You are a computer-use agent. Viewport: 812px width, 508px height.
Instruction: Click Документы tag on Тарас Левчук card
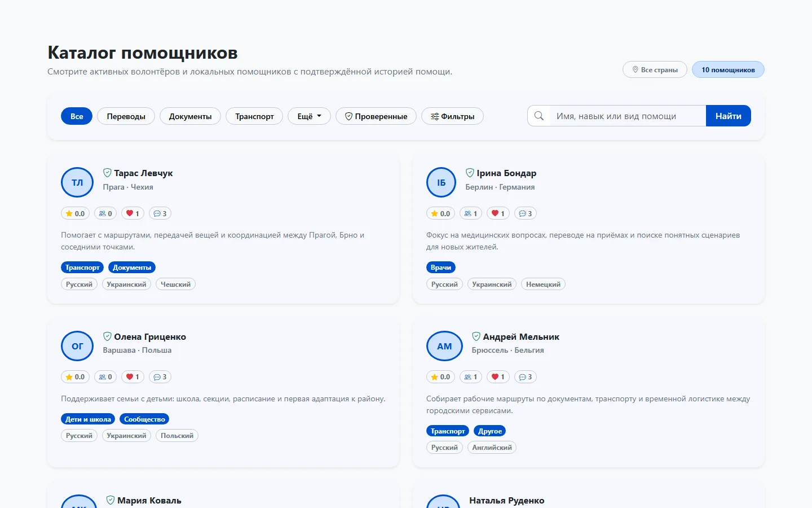point(132,268)
